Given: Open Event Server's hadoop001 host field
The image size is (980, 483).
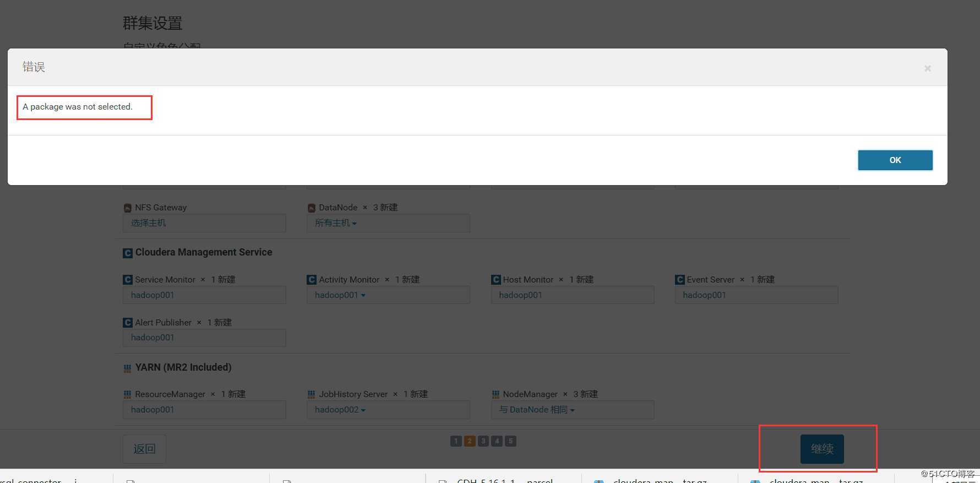Looking at the screenshot, I should pyautogui.click(x=756, y=295).
